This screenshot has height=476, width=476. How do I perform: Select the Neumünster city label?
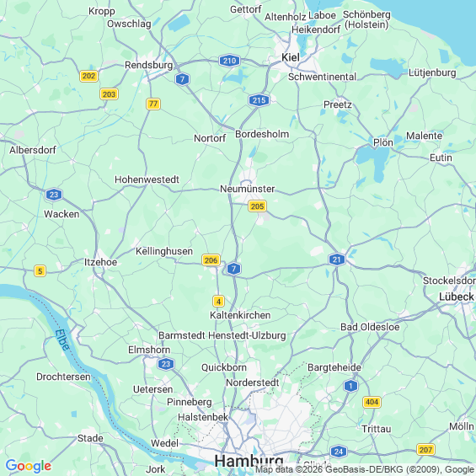247,189
